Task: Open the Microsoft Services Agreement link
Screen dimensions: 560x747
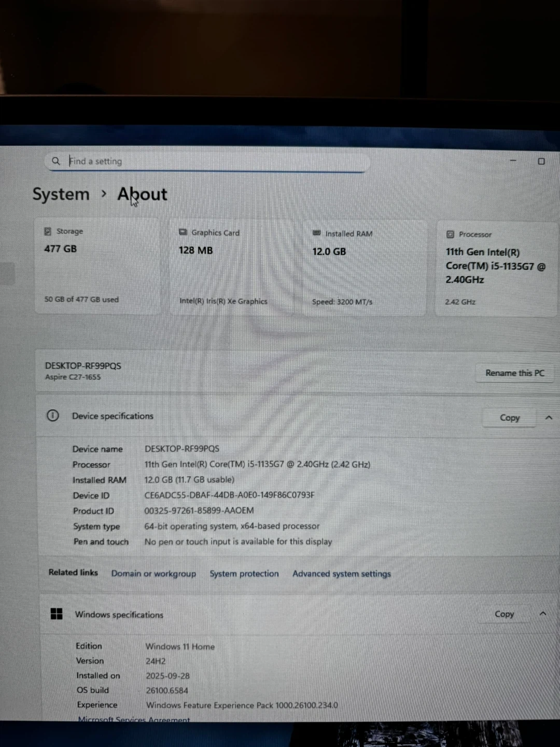Action: tap(134, 719)
